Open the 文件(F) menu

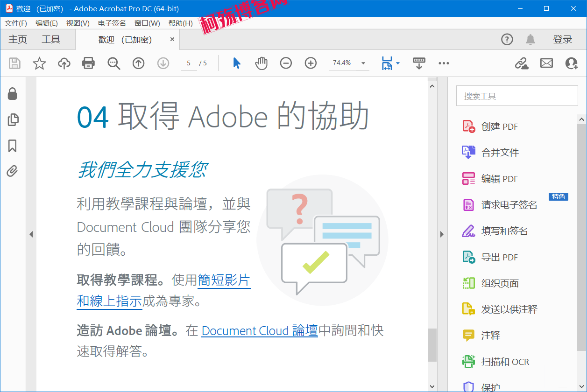15,23
